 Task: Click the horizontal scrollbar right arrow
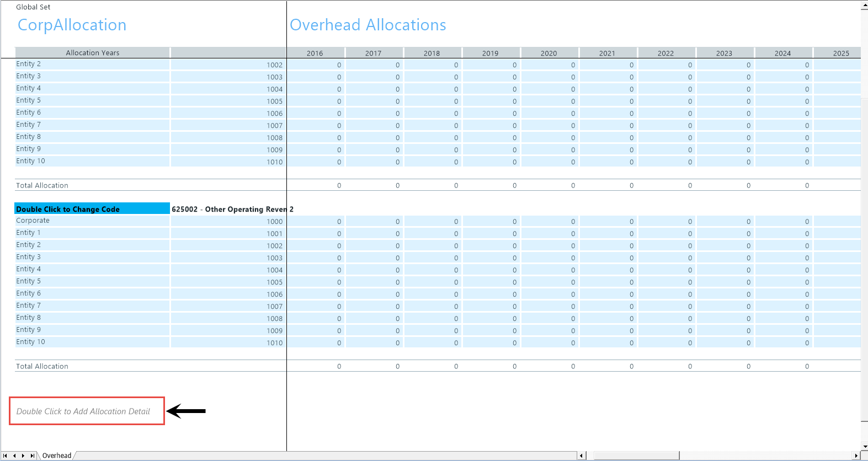[856, 455]
